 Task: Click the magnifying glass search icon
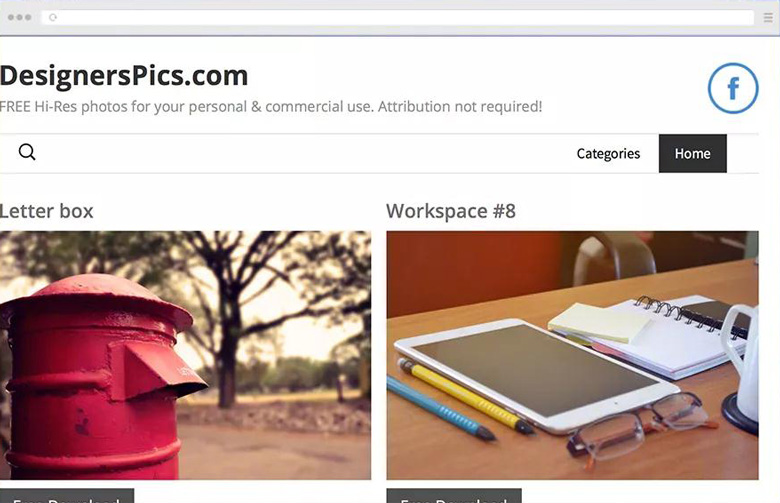coord(27,152)
